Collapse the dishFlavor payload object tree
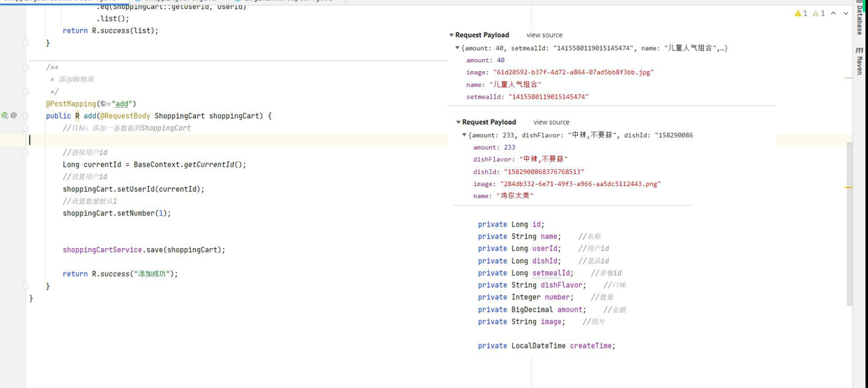Screen dimensions: 868x388 (x=464, y=136)
